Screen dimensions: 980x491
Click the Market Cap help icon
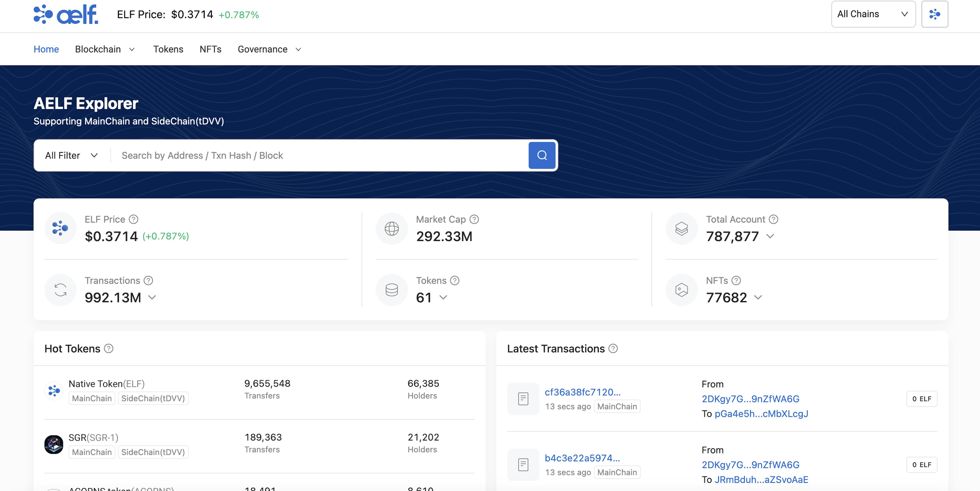click(x=474, y=219)
